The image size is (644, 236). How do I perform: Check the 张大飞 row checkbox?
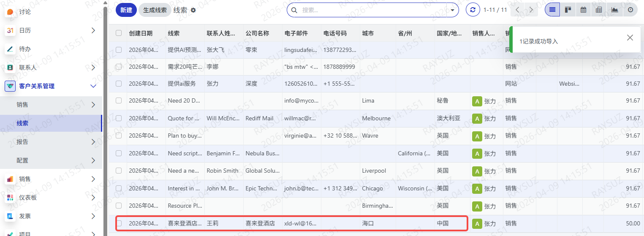(x=119, y=49)
